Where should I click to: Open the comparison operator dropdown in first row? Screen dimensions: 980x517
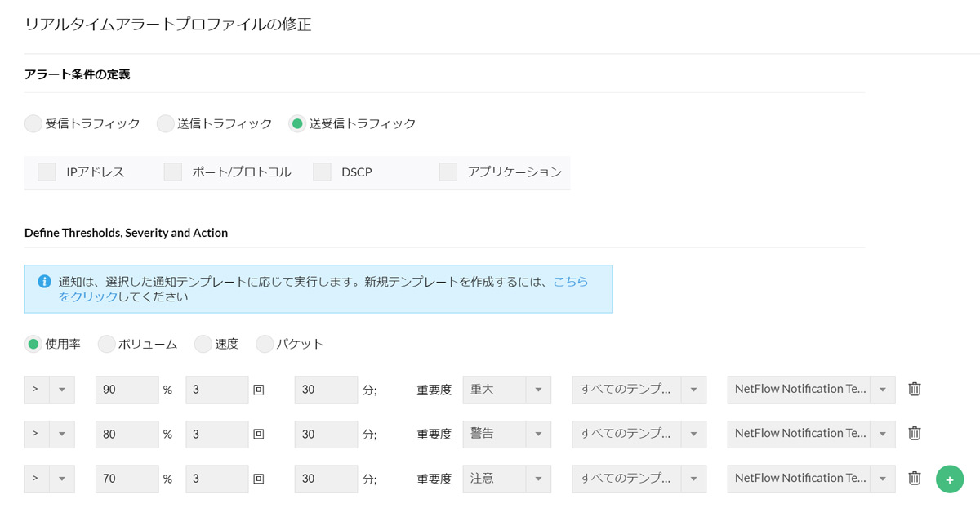coord(49,390)
